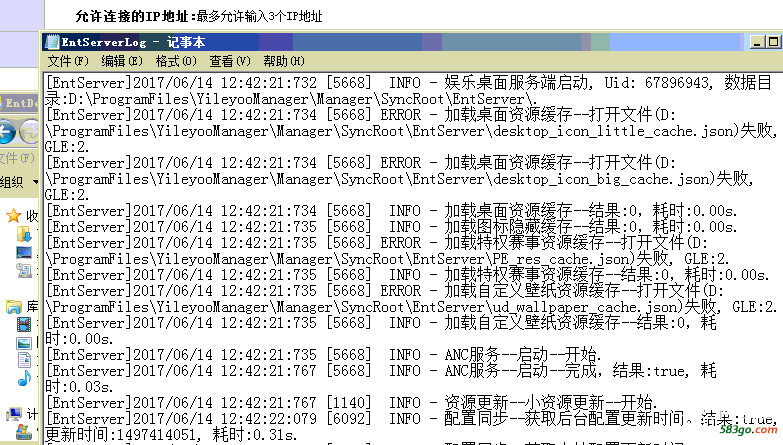Open the Pictures library icon
The height and width of the screenshot is (445, 783).
click(x=24, y=343)
